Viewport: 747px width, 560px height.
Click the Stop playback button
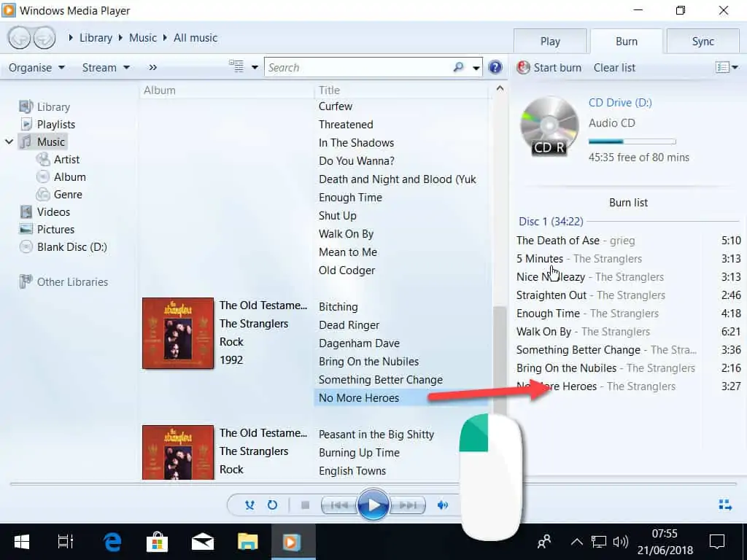(306, 505)
